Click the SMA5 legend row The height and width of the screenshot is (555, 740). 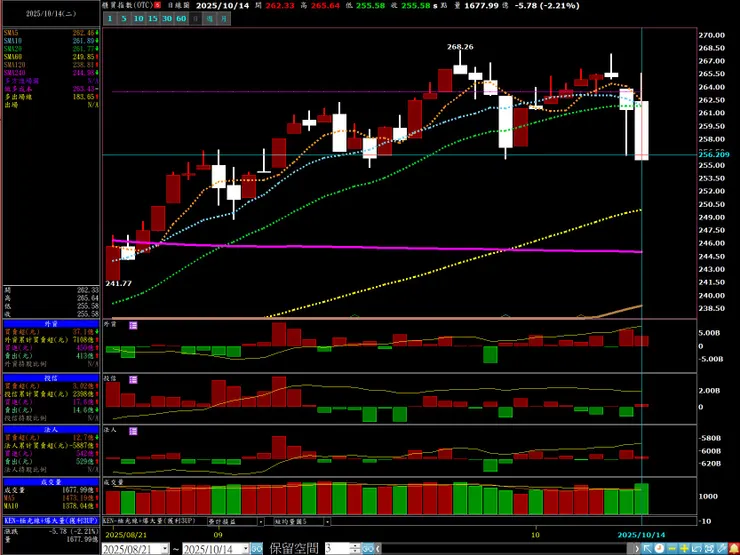[51, 33]
